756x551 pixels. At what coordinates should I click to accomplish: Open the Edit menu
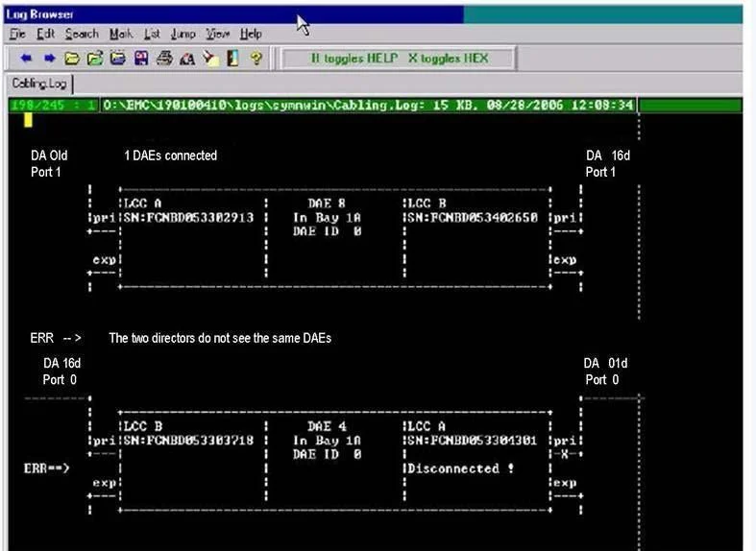point(46,34)
